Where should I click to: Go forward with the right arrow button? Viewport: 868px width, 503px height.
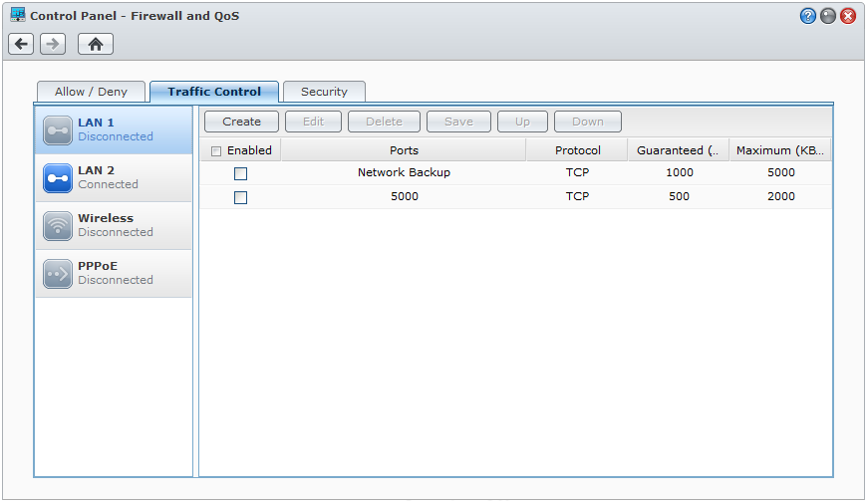tap(53, 44)
